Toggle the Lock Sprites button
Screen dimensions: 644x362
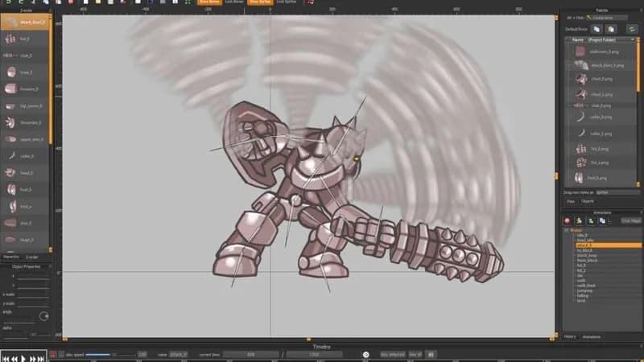[x=287, y=2]
